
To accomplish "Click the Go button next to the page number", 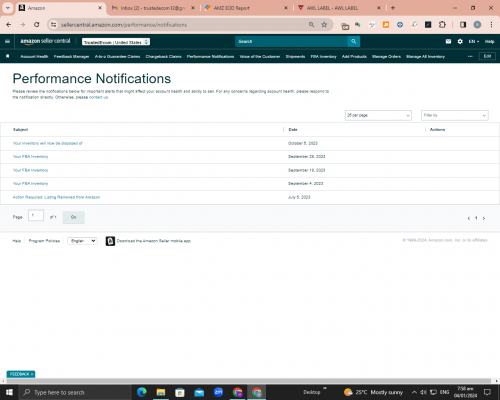I will coord(74,217).
